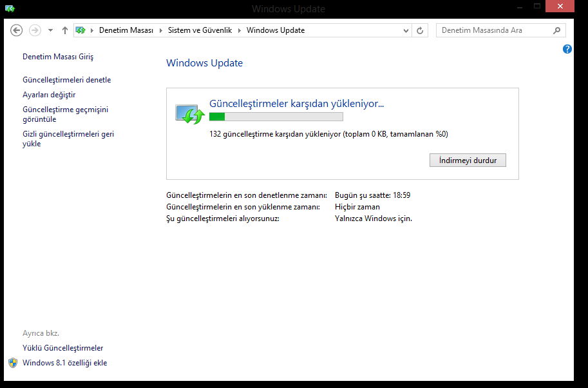588x388 pixels.
Task: Open Ayarları değiştir link
Action: coord(49,95)
